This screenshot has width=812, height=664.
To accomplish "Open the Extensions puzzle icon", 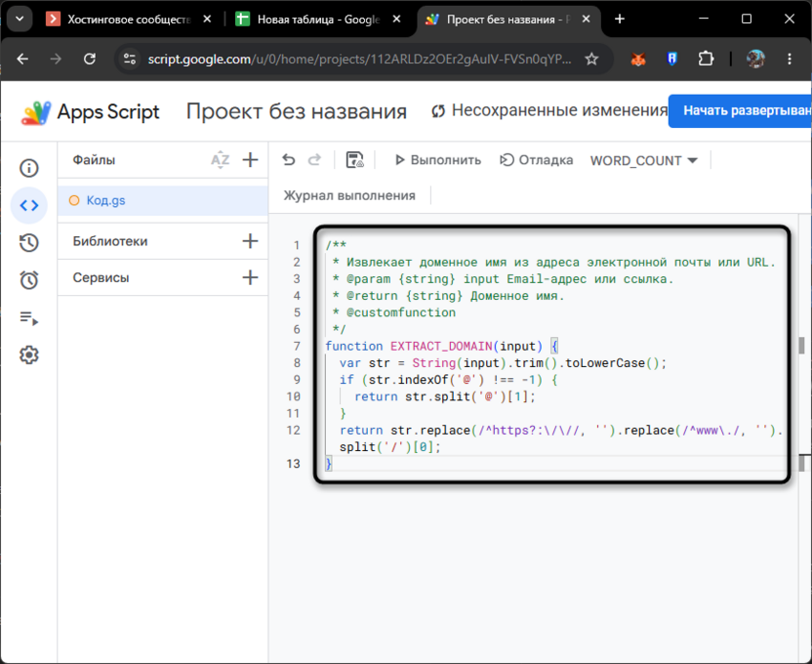I will click(706, 59).
